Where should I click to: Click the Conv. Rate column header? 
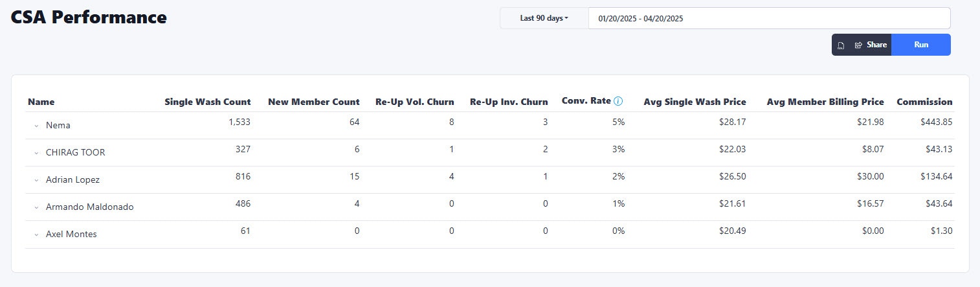[586, 101]
